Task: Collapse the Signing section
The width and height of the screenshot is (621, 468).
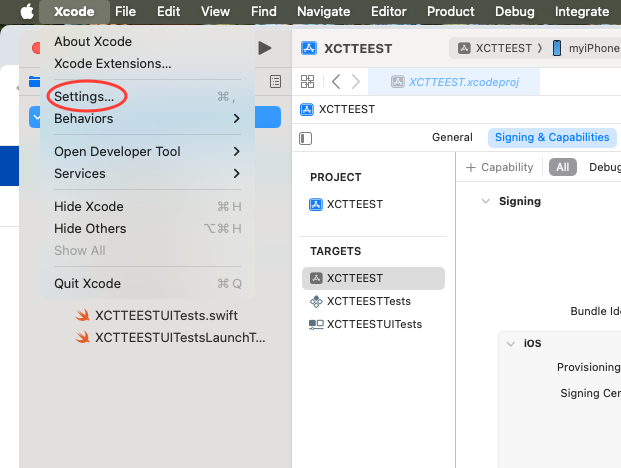Action: (486, 201)
